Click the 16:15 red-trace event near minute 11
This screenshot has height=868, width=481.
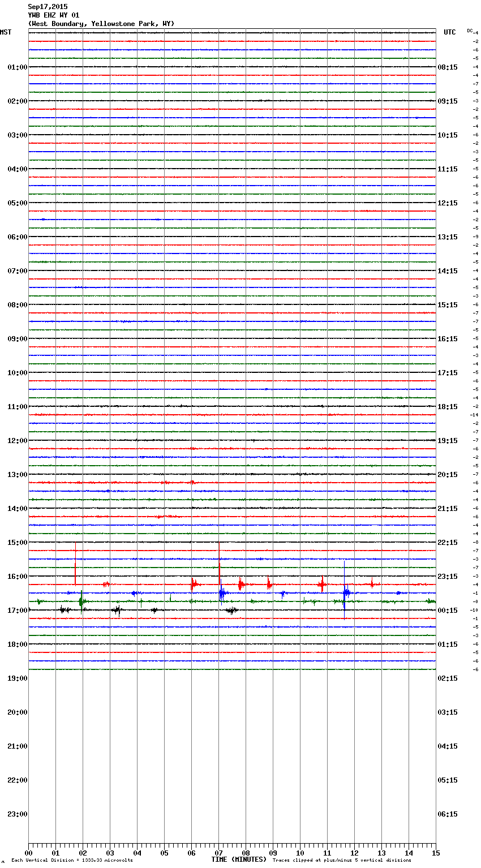click(x=321, y=584)
